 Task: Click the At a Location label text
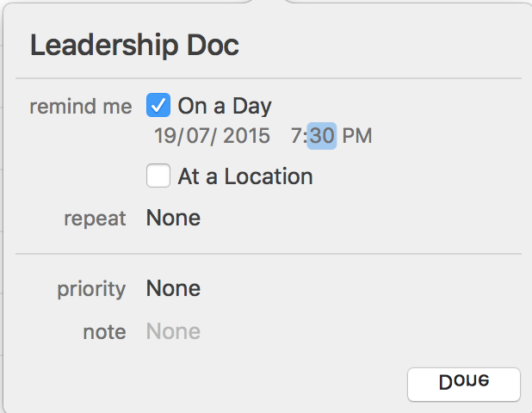[x=245, y=176]
